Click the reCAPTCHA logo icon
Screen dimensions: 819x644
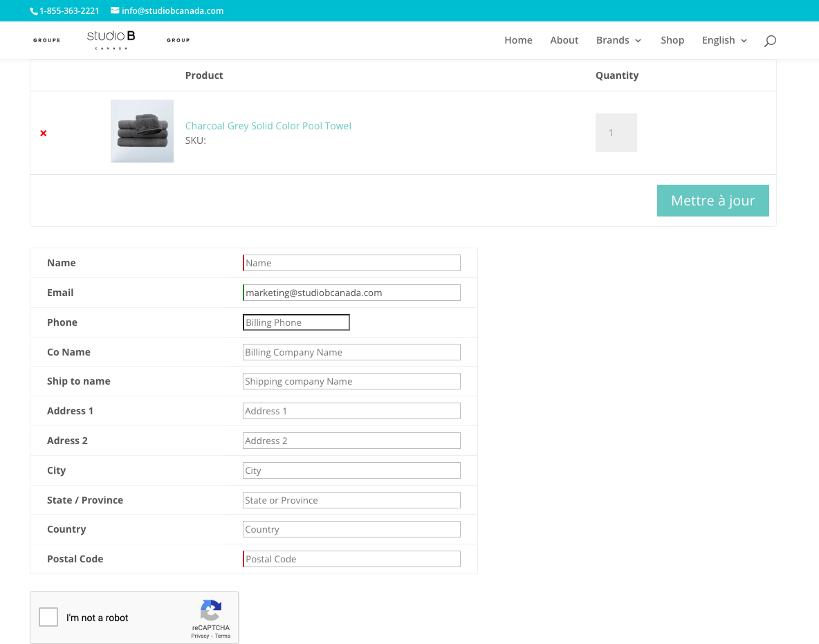[211, 611]
